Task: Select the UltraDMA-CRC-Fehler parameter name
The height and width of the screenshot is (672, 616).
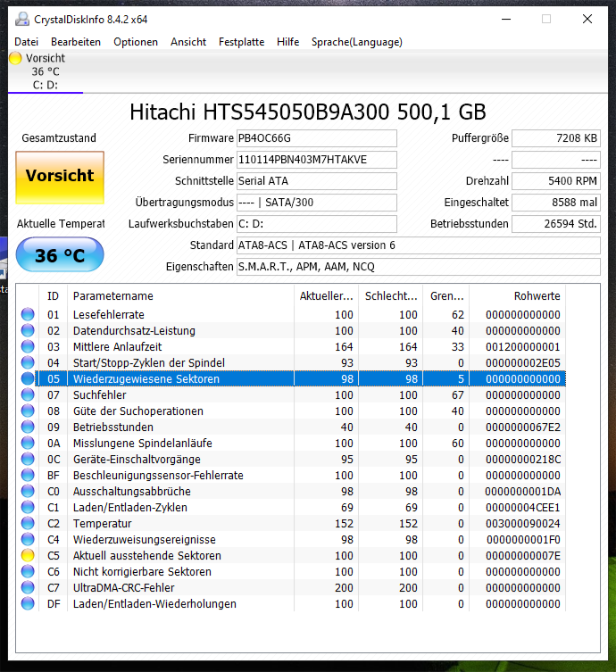Action: 123,587
